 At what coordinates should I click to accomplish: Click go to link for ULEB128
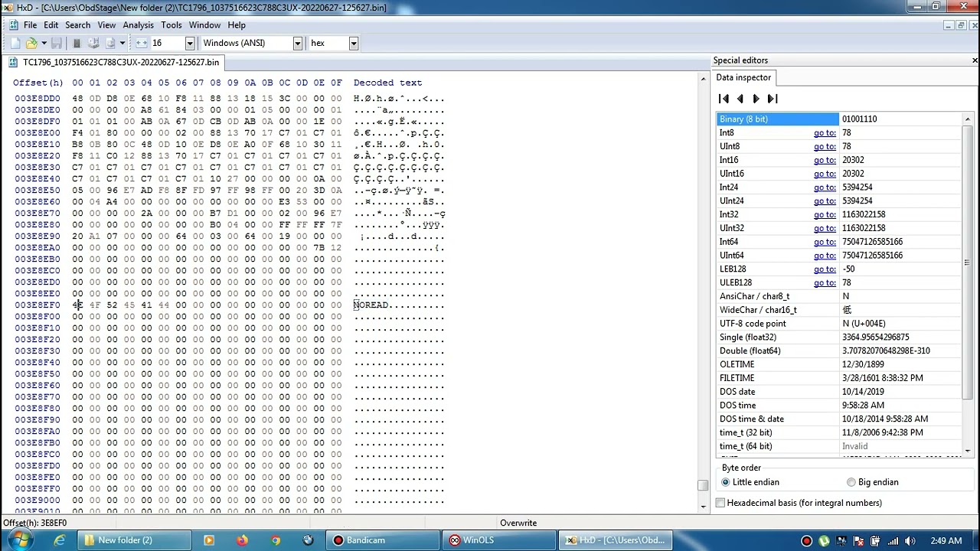[825, 283]
